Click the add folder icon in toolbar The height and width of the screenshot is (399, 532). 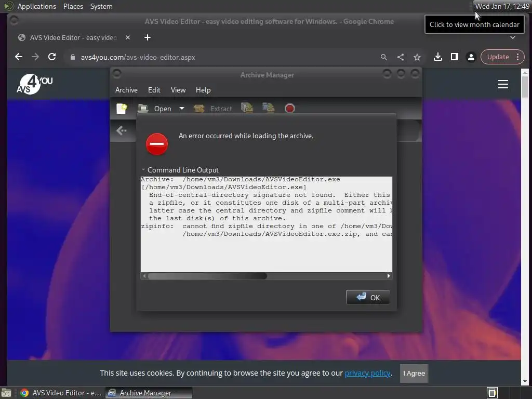point(269,108)
